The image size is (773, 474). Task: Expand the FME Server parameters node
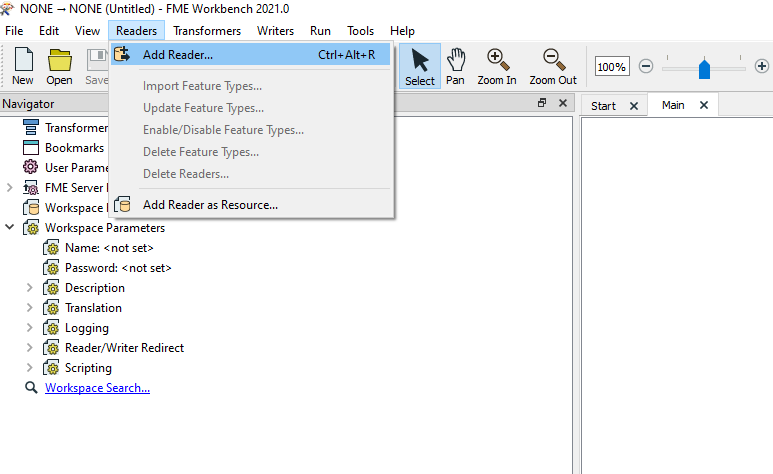coord(9,187)
